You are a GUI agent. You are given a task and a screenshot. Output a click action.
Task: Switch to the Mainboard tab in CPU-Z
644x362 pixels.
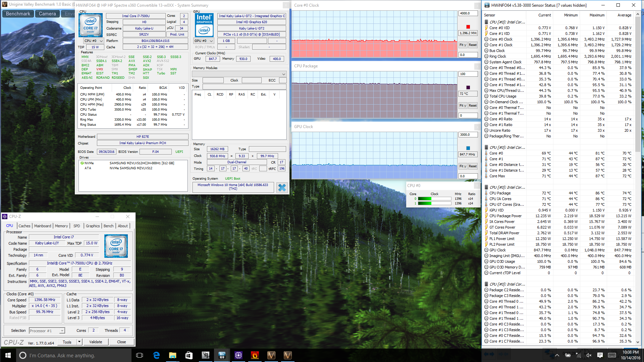pyautogui.click(x=43, y=226)
